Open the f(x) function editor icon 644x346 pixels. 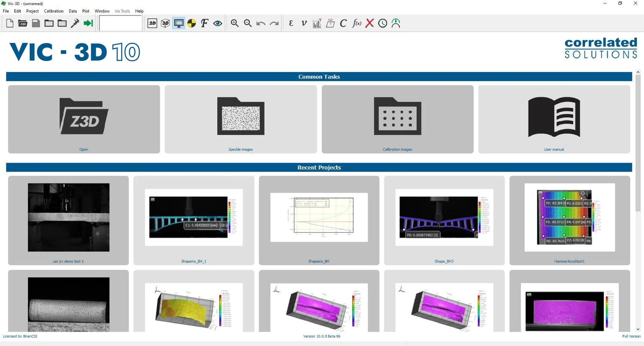(x=357, y=23)
